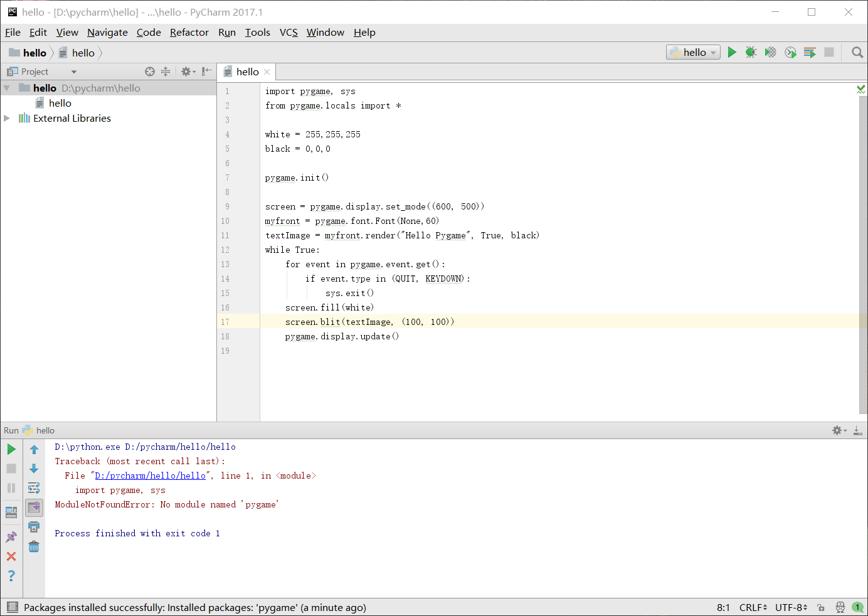Open Project panel gear settings
The width and height of the screenshot is (868, 616).
[x=188, y=72]
